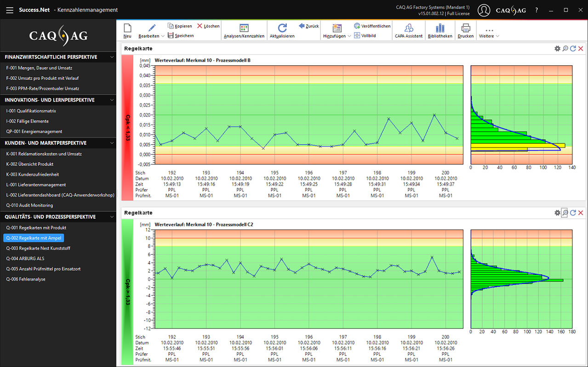This screenshot has height=367, width=588.
Task: Open K-003 Kundenzufriedenheit in the sidebar
Action: [x=33, y=175]
